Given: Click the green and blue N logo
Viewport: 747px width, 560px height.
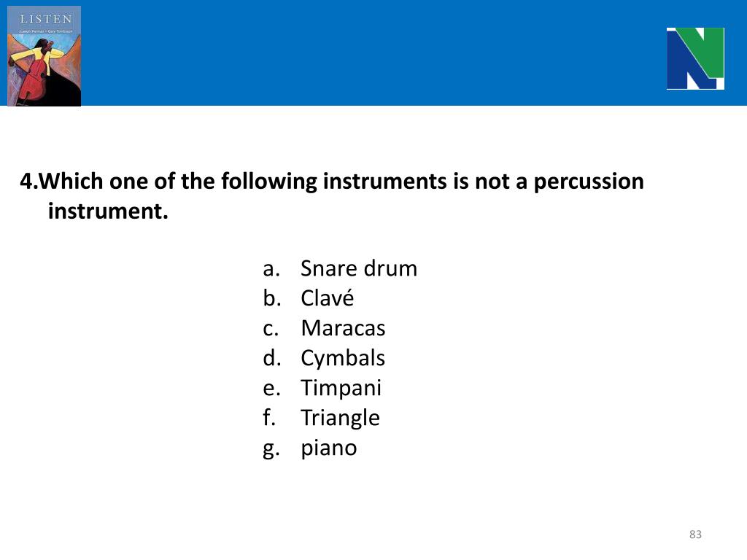Looking at the screenshot, I should pos(694,58).
